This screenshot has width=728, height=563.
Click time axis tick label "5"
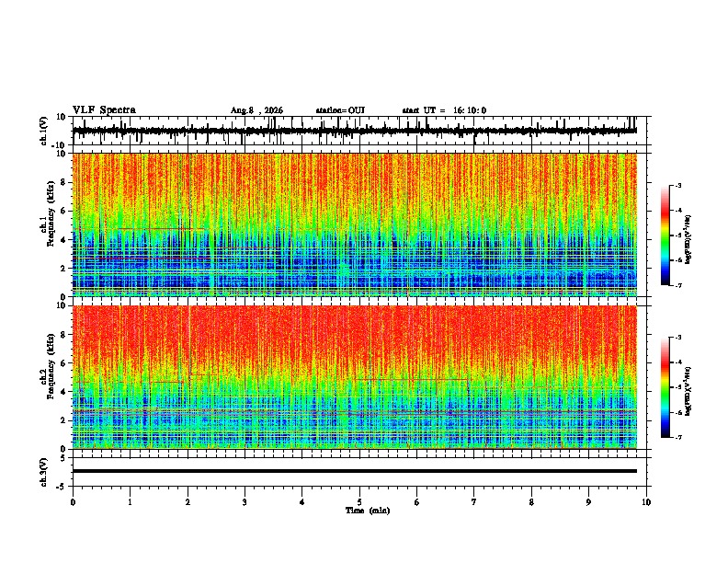pyautogui.click(x=359, y=502)
